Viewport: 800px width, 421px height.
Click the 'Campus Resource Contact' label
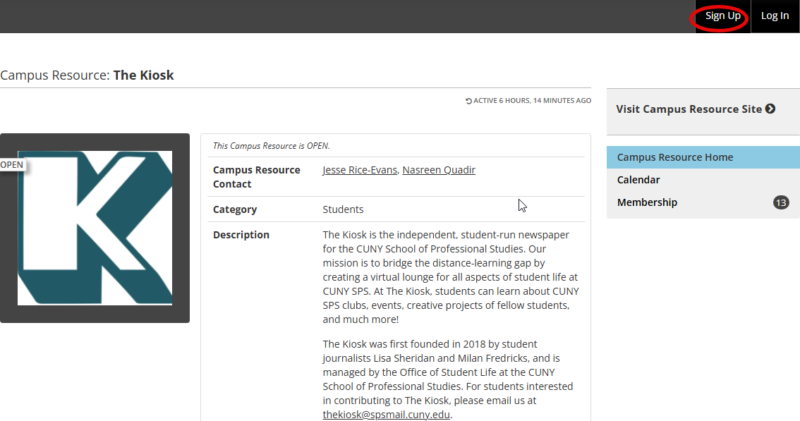257,177
